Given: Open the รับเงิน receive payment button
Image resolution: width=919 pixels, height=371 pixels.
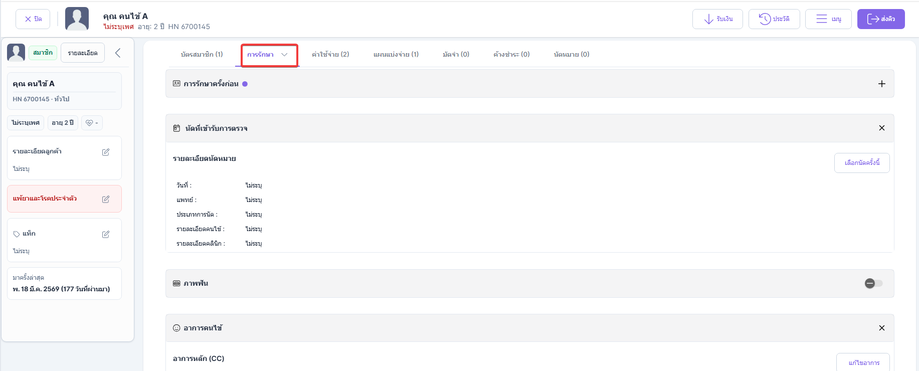Looking at the screenshot, I should (x=717, y=19).
